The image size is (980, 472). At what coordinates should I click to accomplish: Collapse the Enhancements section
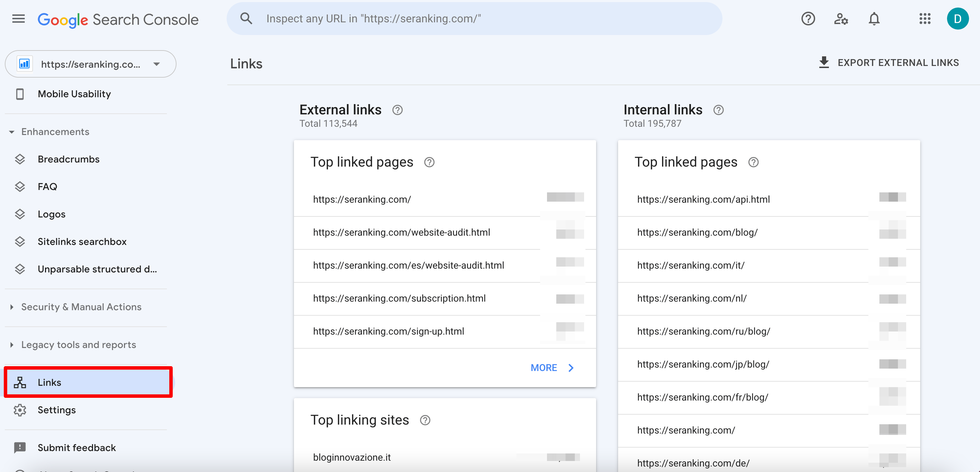[x=12, y=132]
